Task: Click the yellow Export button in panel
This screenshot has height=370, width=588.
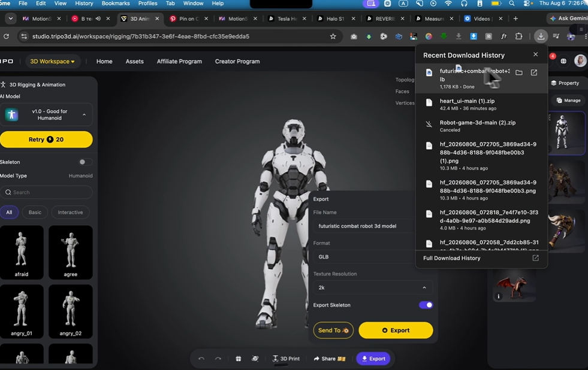Action: point(396,330)
